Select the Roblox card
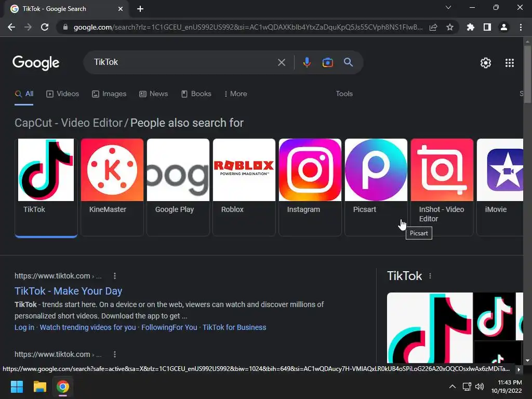The image size is (532, 399). (244, 187)
